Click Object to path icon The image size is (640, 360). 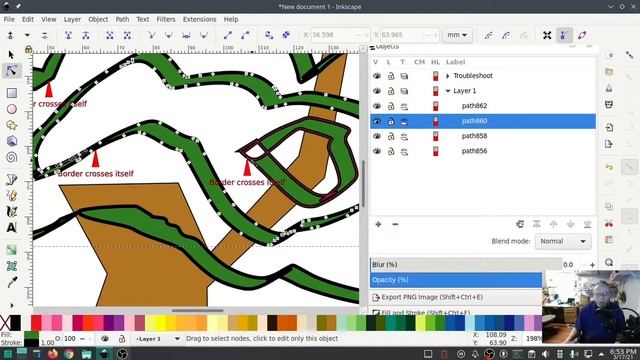[x=269, y=35]
